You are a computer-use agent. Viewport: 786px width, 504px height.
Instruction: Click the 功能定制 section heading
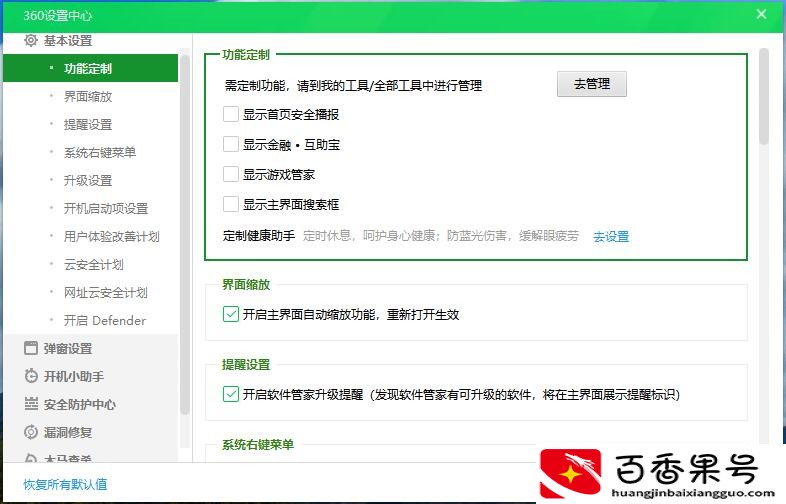246,55
